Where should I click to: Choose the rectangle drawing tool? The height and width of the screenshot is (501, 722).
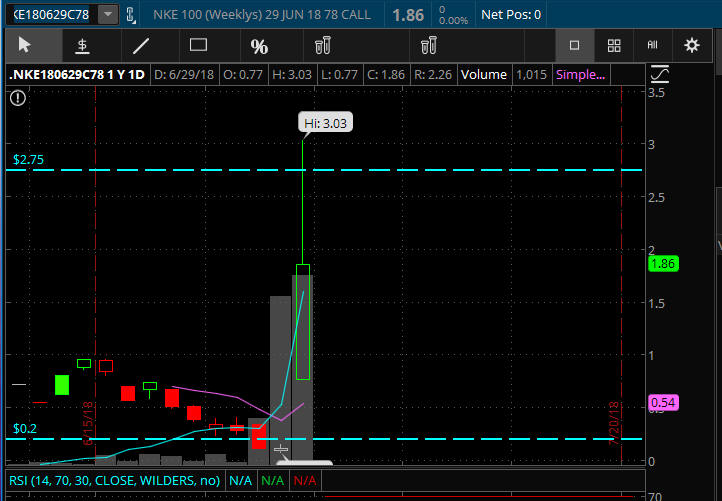pos(198,45)
